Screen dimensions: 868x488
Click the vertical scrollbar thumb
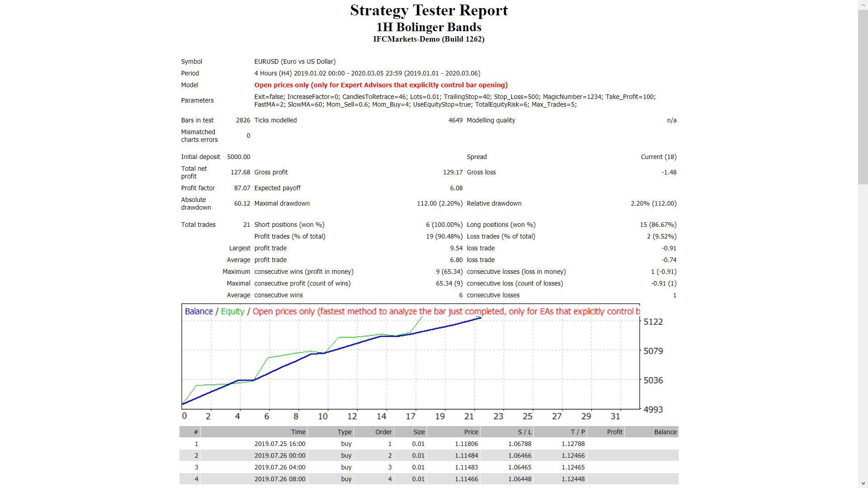pyautogui.click(x=864, y=95)
